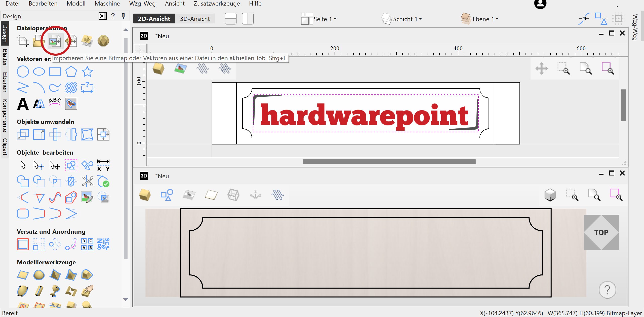Toggle material block display in 3D view toolbar
Viewport: 644px width, 317px height.
(x=145, y=195)
